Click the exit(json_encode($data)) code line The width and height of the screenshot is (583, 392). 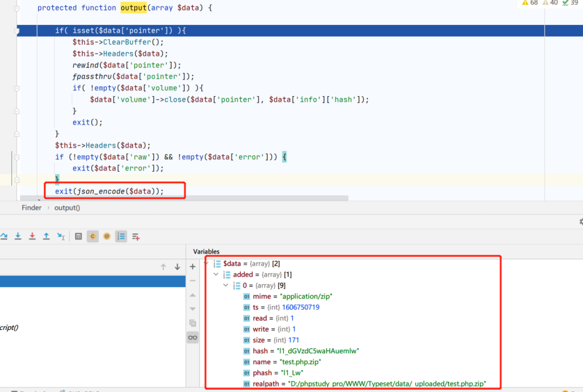click(x=109, y=191)
